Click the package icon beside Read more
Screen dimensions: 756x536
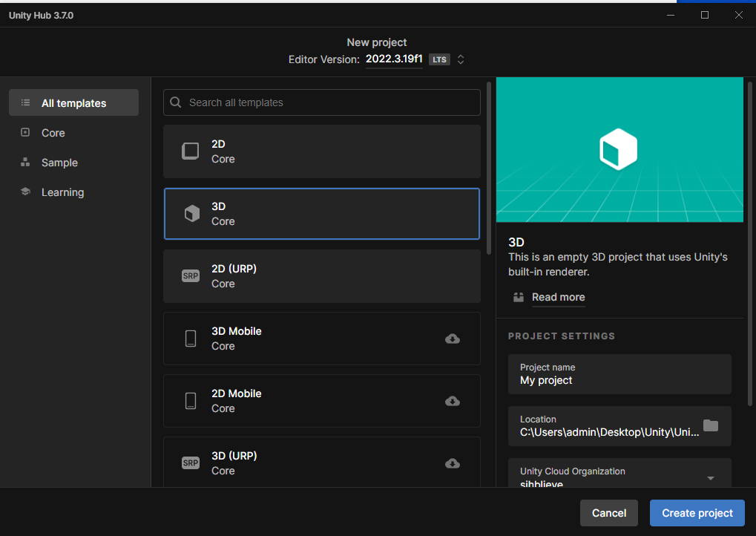[x=519, y=297]
